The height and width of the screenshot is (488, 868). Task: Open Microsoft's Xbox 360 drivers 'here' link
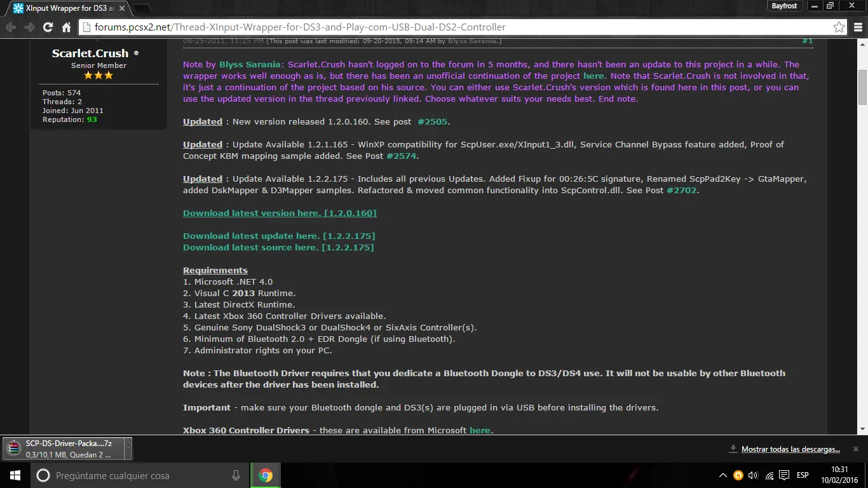(480, 430)
